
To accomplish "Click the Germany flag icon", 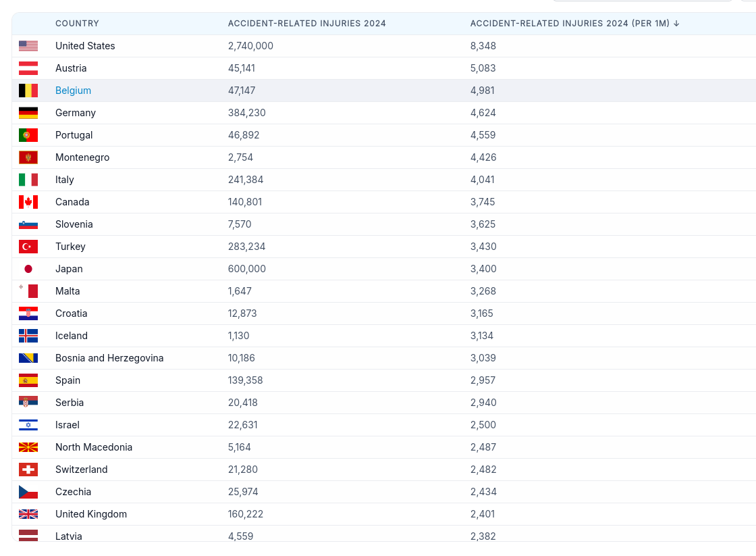I will pyautogui.click(x=28, y=112).
